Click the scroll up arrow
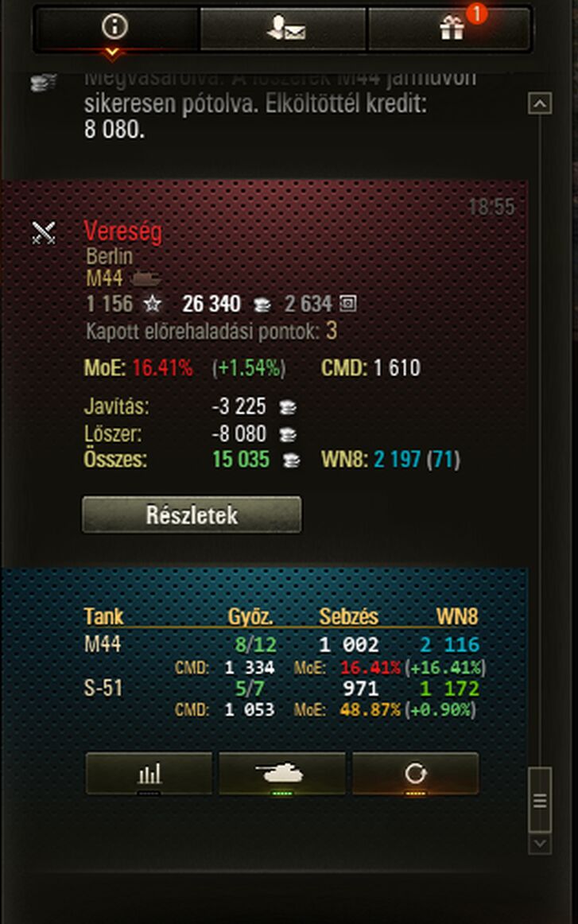Viewport: 578px width, 924px height. click(x=540, y=103)
